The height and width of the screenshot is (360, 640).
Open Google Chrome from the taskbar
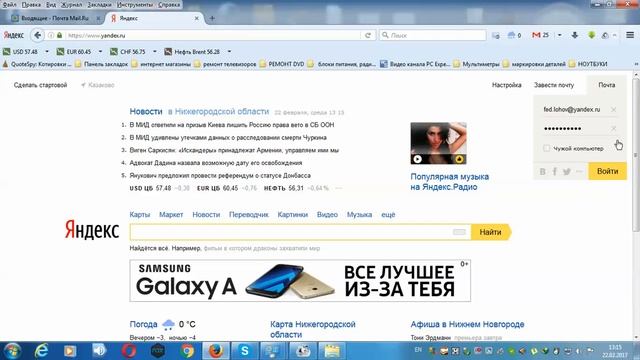187,351
